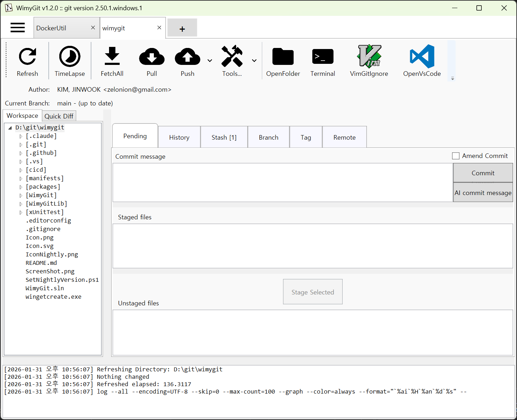Select README.md in the tree
This screenshot has width=517, height=420.
point(41,263)
